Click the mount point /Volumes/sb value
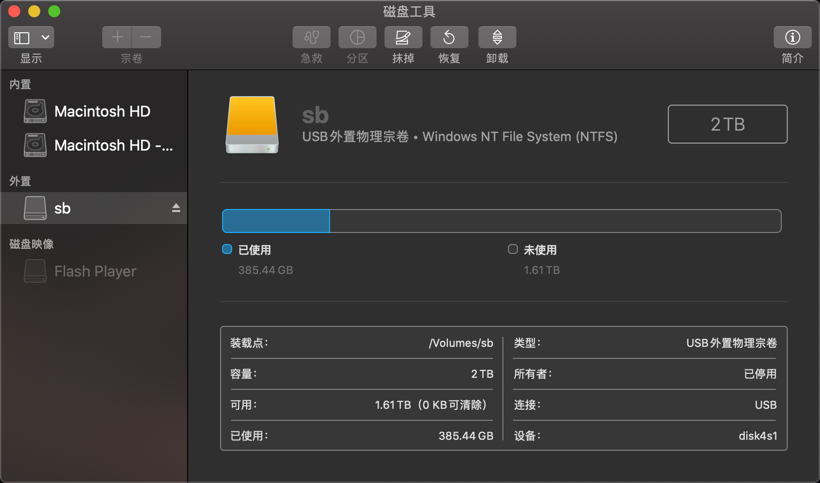The image size is (820, 483). tap(461, 343)
